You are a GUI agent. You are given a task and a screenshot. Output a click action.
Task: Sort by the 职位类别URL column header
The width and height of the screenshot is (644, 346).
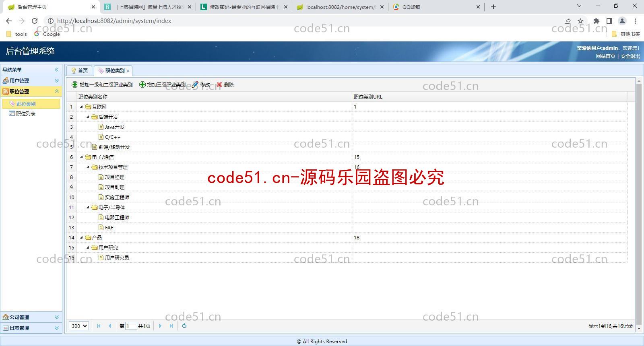tap(490, 97)
